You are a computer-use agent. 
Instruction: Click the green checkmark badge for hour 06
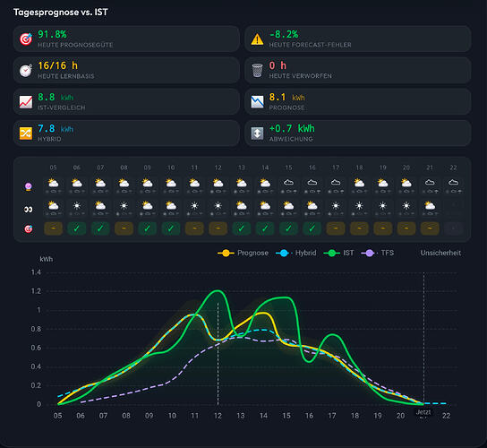click(77, 228)
